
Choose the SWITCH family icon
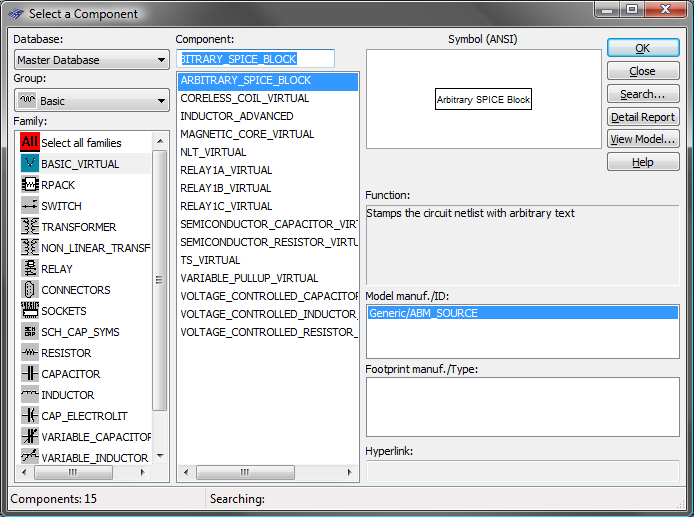29,206
